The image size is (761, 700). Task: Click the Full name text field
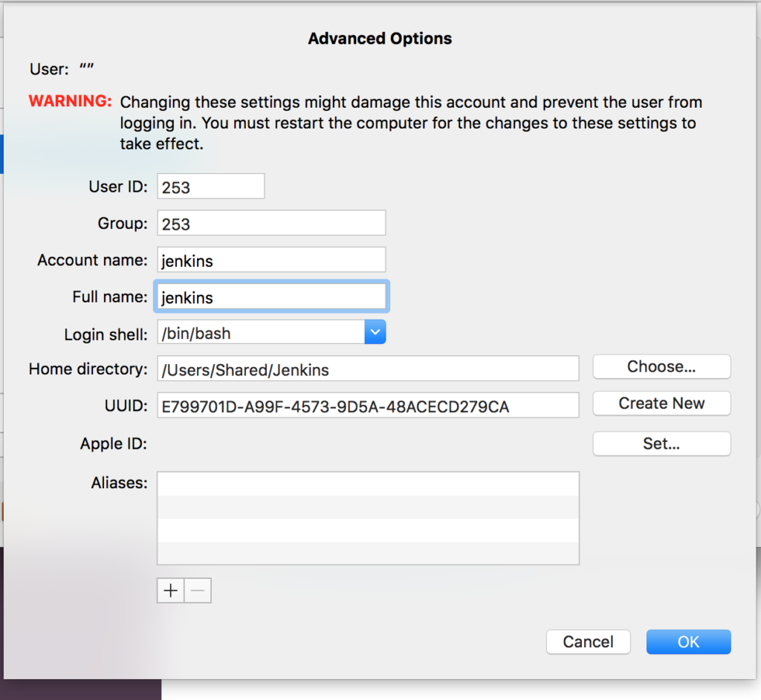point(271,296)
